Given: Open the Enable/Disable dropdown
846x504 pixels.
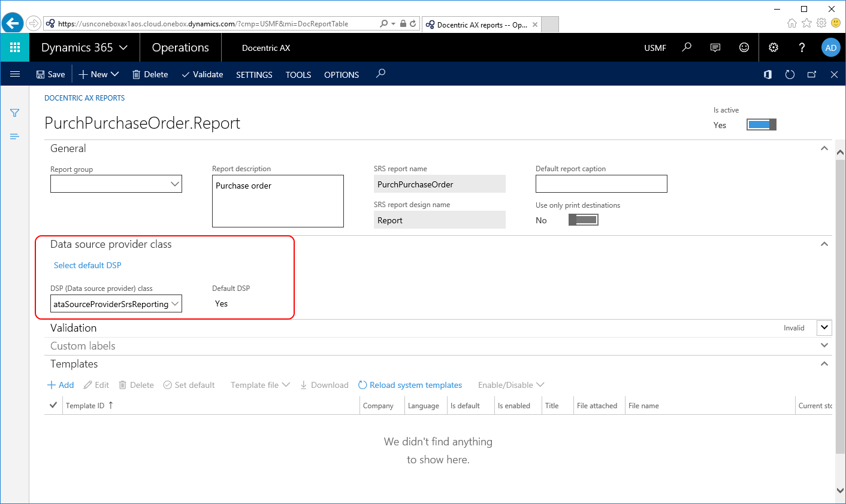Looking at the screenshot, I should click(511, 385).
